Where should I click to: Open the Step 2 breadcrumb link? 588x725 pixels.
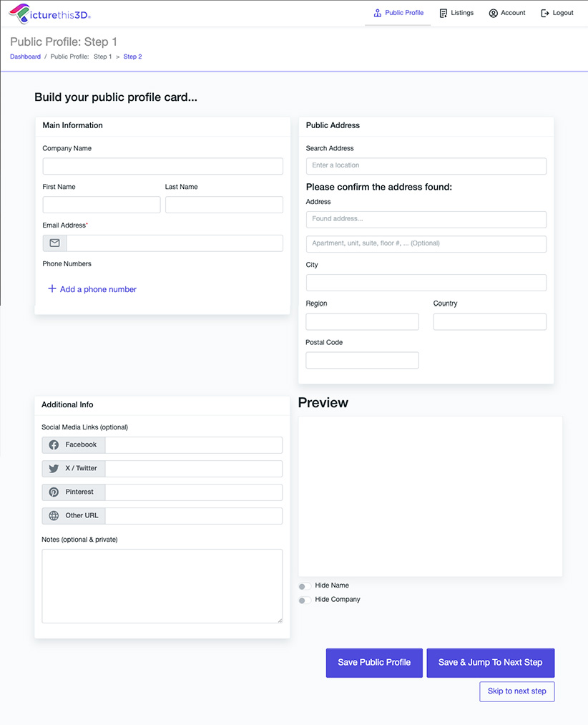[132, 57]
